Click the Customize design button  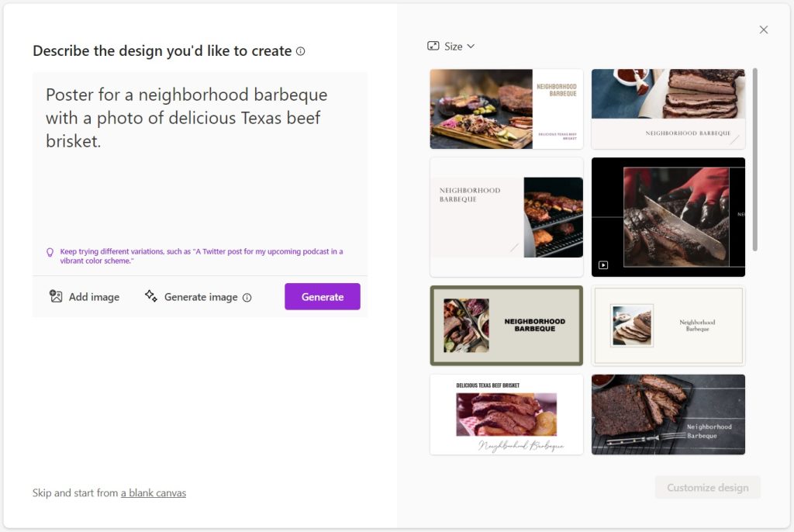click(x=708, y=488)
